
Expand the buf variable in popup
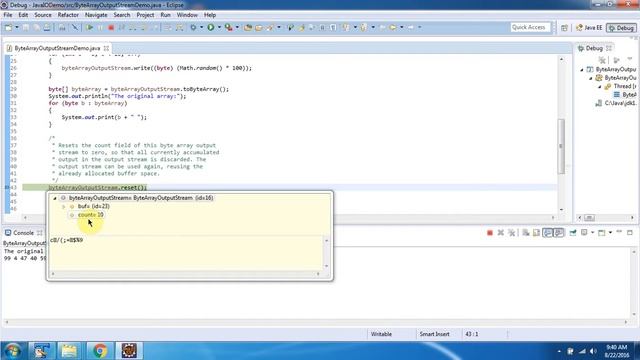(x=64, y=207)
